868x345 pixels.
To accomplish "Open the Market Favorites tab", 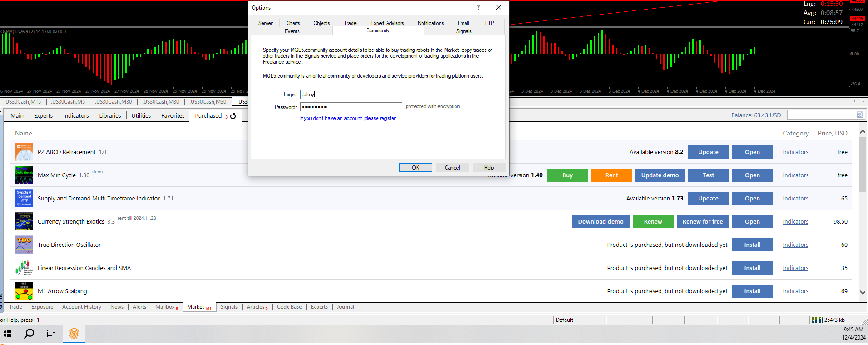I will (x=173, y=116).
